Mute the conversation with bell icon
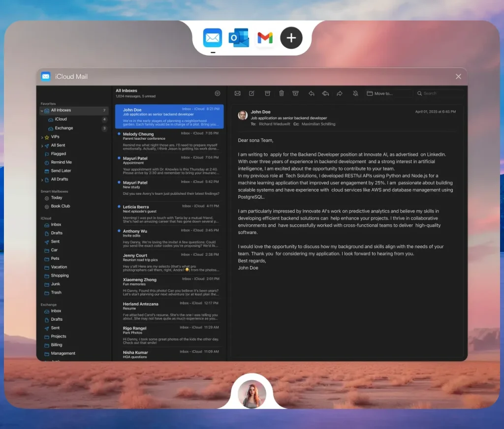504x429 pixels. [x=355, y=93]
